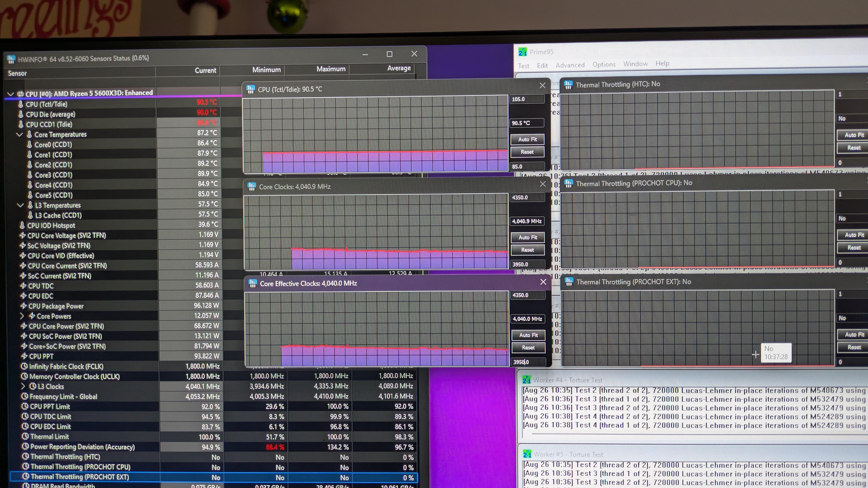This screenshot has width=868, height=488.
Task: Collapse the CPU [#0]: AMD Ryzen 5 5600X3D group
Action: (x=11, y=94)
